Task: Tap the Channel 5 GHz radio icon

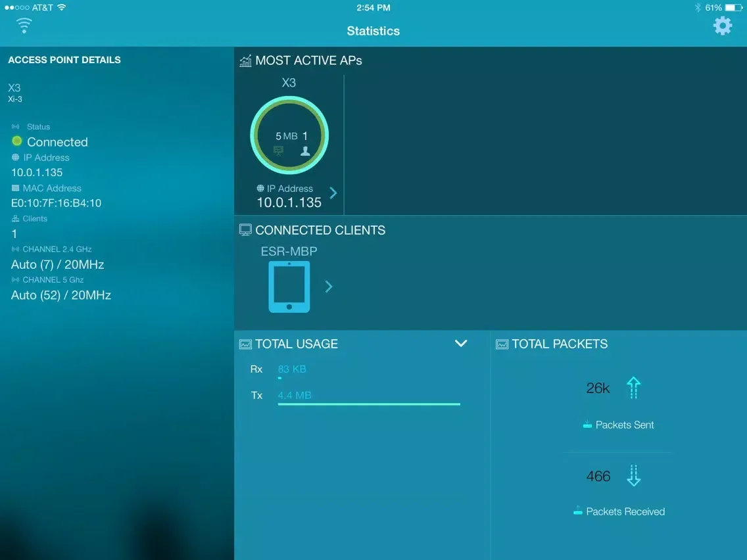Action: coord(16,279)
